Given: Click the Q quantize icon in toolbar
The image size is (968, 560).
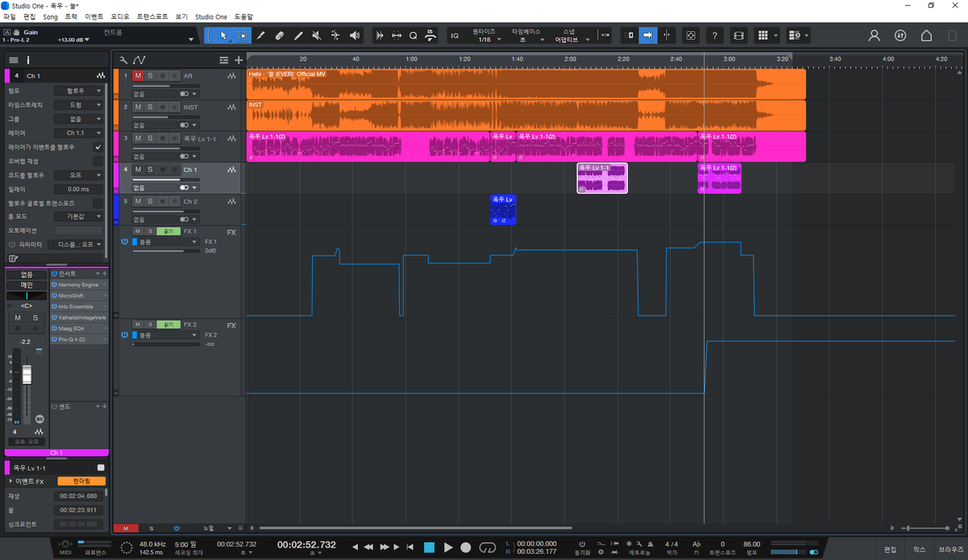Looking at the screenshot, I should 413,36.
